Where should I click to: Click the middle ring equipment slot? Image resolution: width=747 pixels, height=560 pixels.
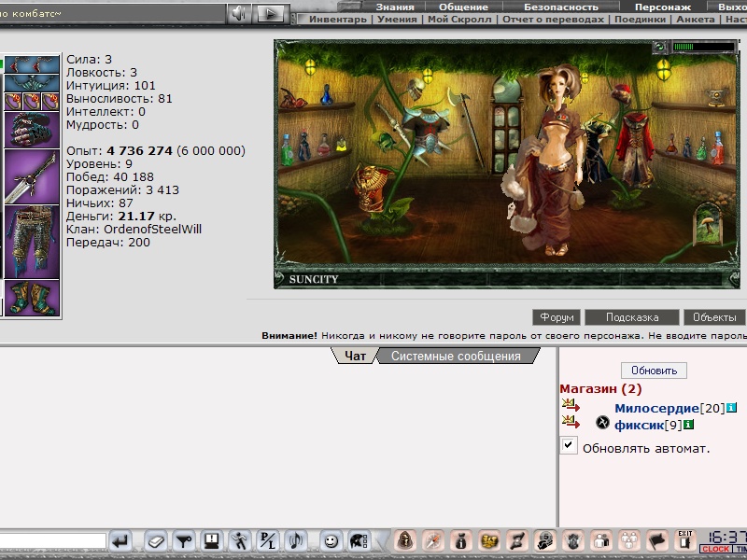pyautogui.click(x=32, y=102)
